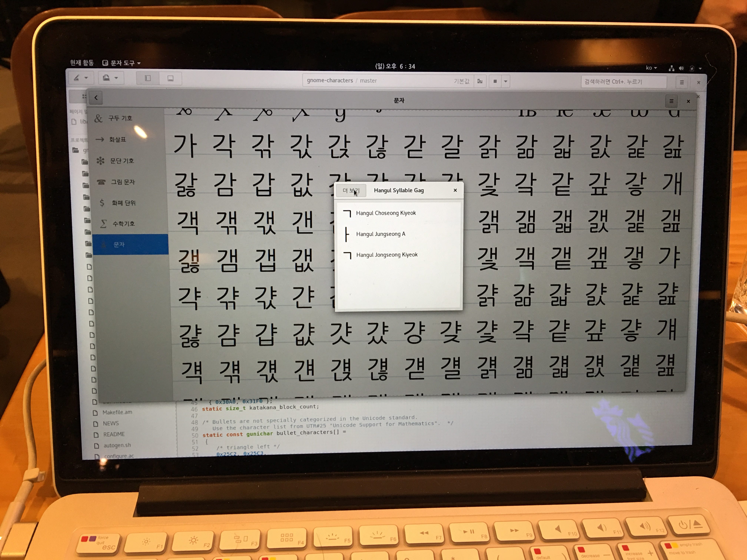Click the build icon in Builder header
Screen dimensions: 747x560
[479, 81]
